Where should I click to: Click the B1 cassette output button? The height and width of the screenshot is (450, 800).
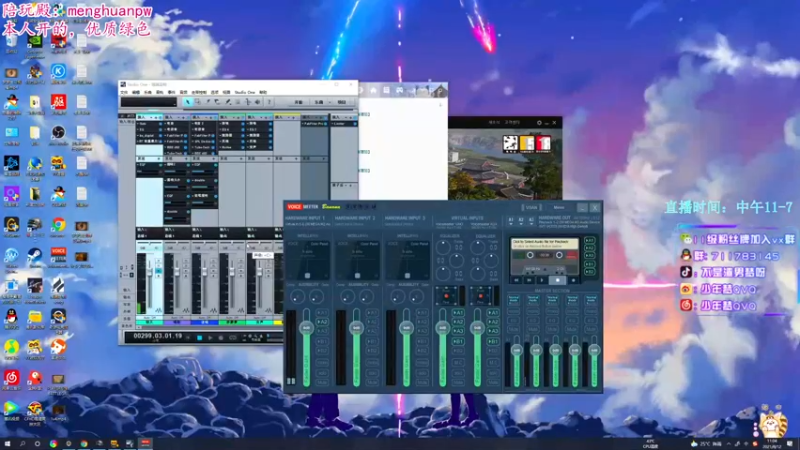coord(590,264)
